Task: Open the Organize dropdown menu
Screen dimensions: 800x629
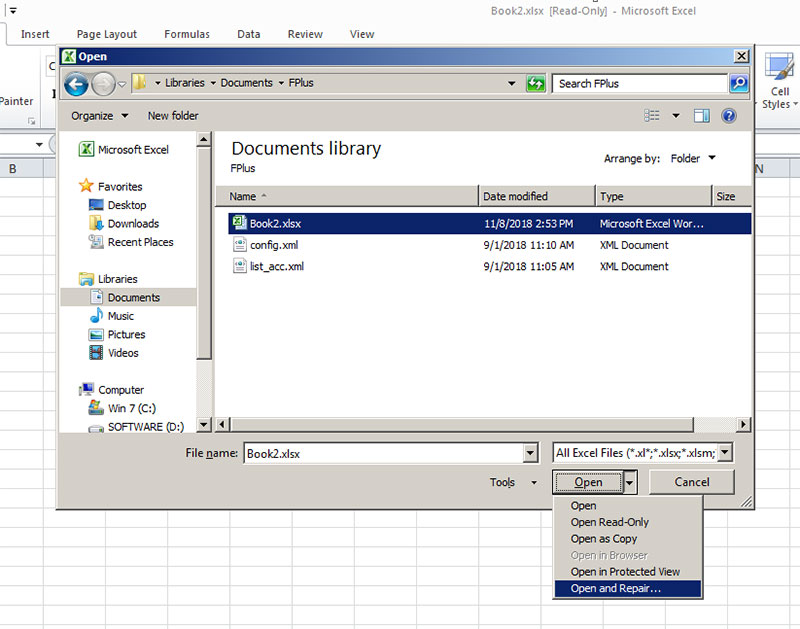Action: 99,116
